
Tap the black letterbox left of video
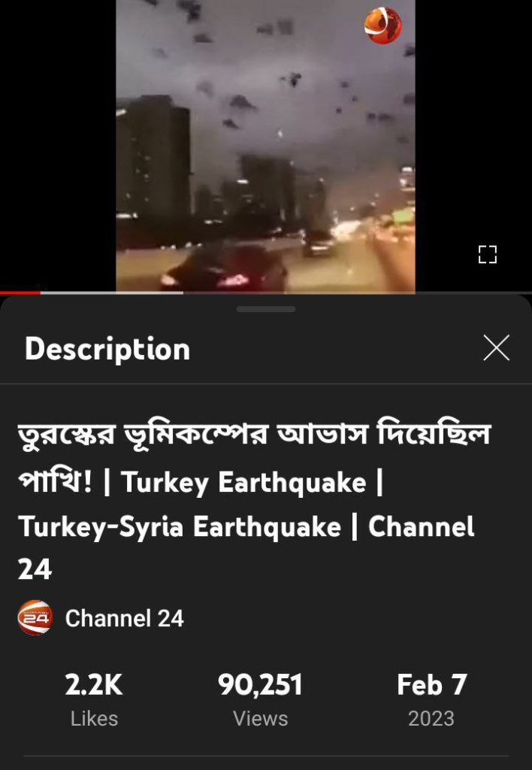(x=58, y=145)
